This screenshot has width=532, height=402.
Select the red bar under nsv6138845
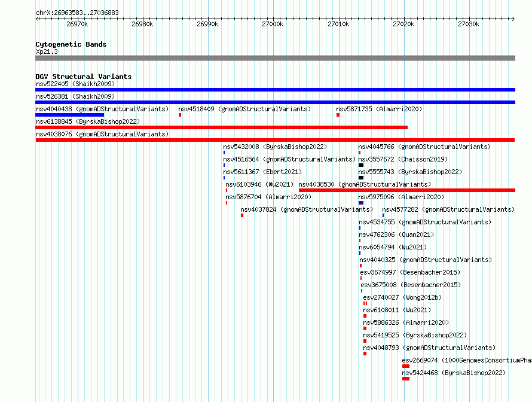point(222,127)
